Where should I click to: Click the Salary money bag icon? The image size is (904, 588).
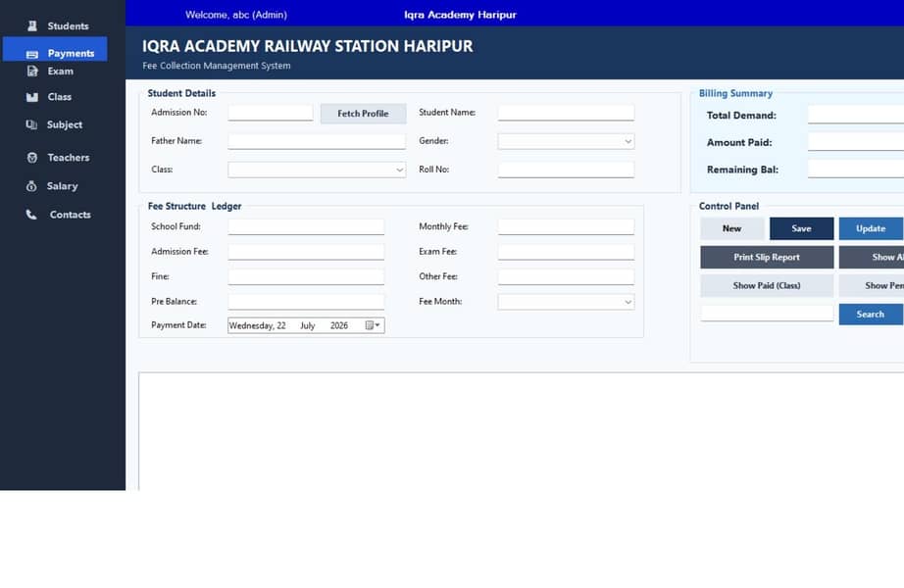31,186
